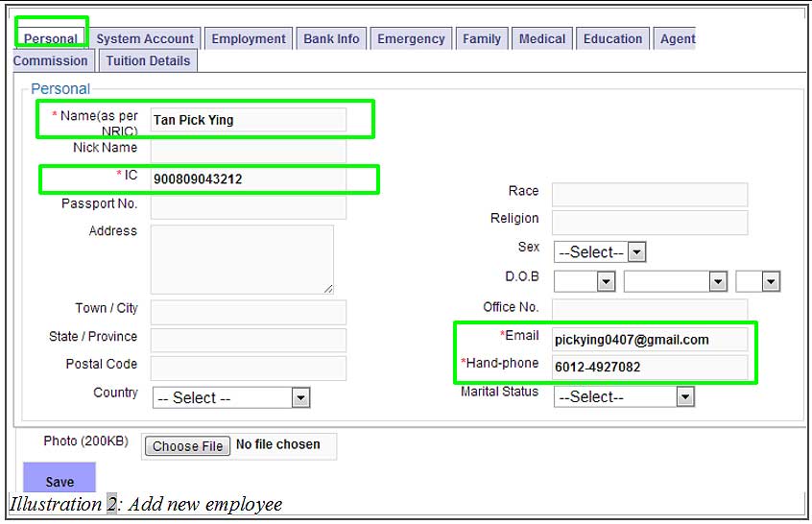812x524 pixels.
Task: Open the Country select dropdown
Action: click(230, 397)
